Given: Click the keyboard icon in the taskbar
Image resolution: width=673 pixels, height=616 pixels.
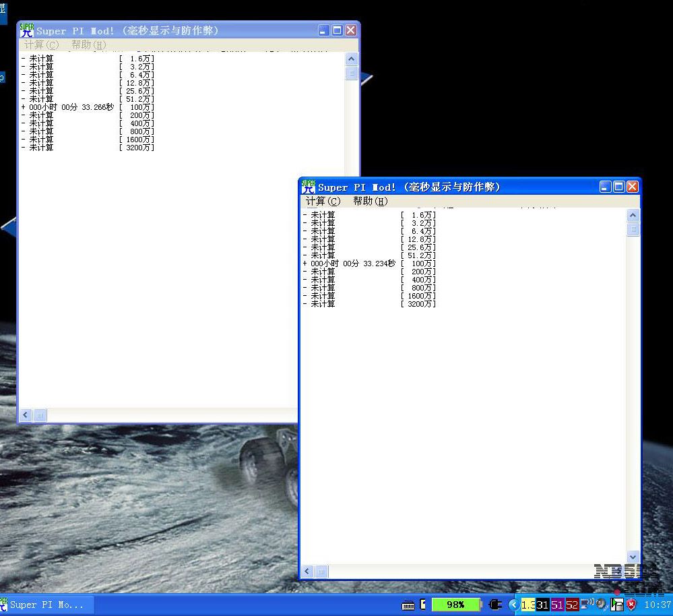Looking at the screenshot, I should pyautogui.click(x=408, y=605).
